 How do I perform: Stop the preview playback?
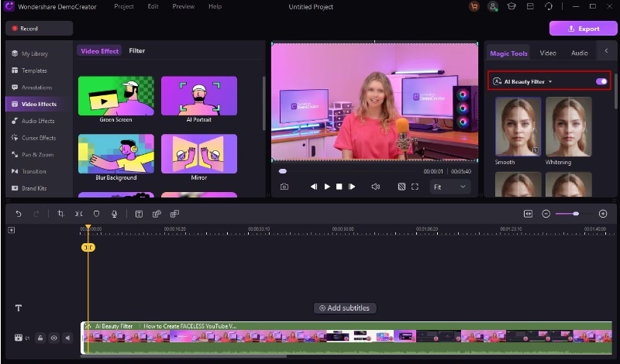point(339,187)
